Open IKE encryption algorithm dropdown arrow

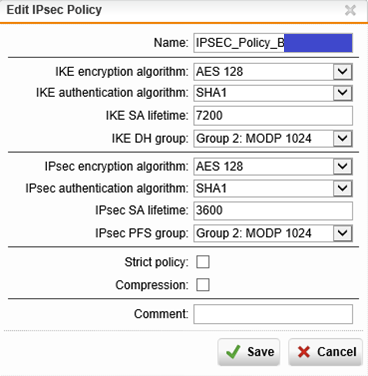[342, 72]
